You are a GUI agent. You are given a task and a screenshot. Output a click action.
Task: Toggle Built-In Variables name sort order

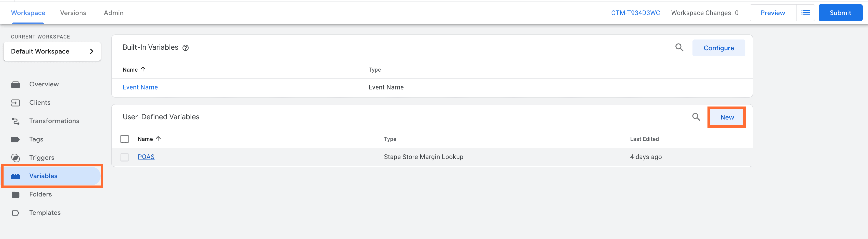pyautogui.click(x=134, y=70)
